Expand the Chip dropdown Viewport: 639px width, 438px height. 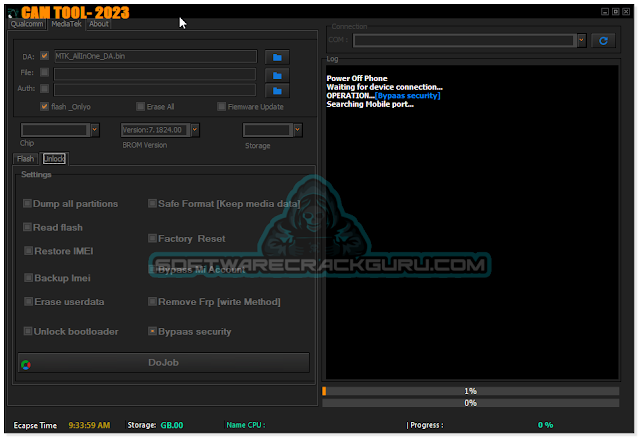[x=95, y=130]
